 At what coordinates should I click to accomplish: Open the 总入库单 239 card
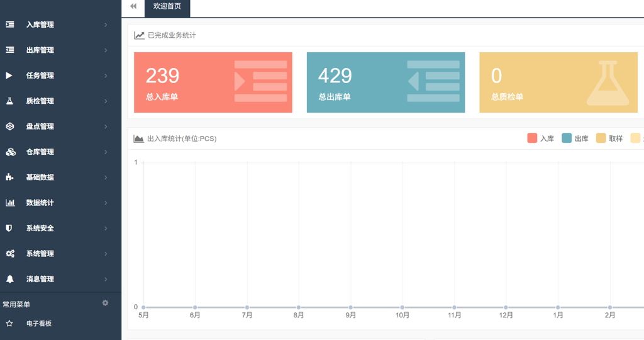213,82
